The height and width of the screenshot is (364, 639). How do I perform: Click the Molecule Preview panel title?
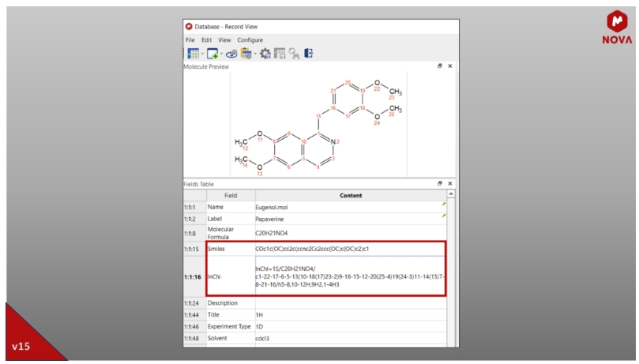(x=206, y=66)
